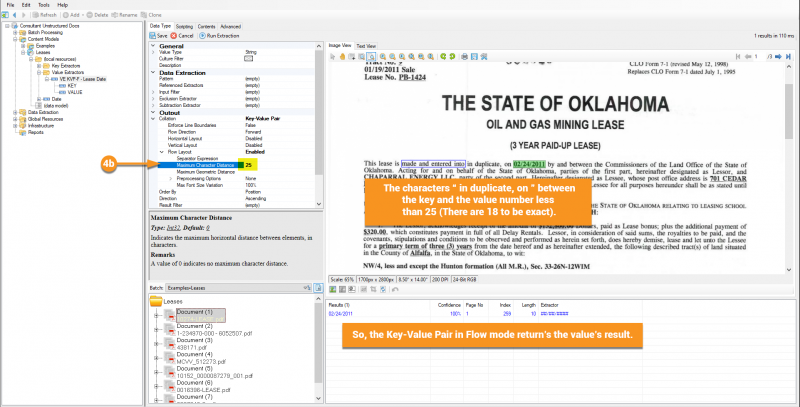Open the Edit menu
Viewport: 800px width, 407px height.
(26, 5)
